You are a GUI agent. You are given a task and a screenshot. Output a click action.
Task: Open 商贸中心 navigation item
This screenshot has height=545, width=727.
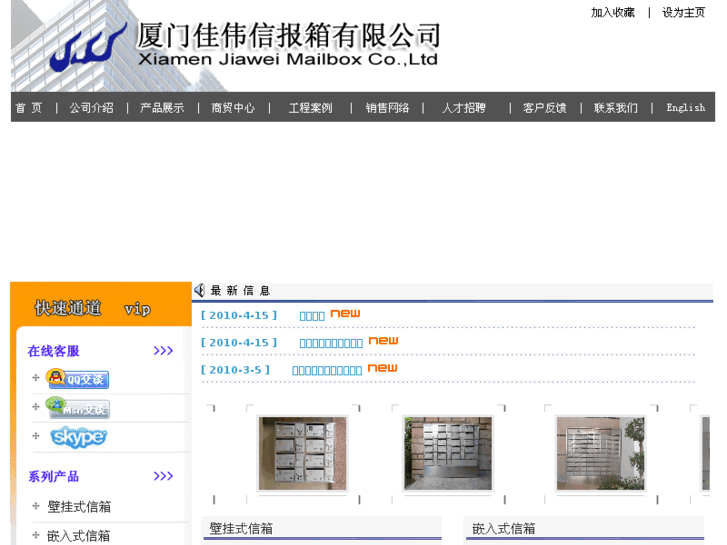click(233, 108)
